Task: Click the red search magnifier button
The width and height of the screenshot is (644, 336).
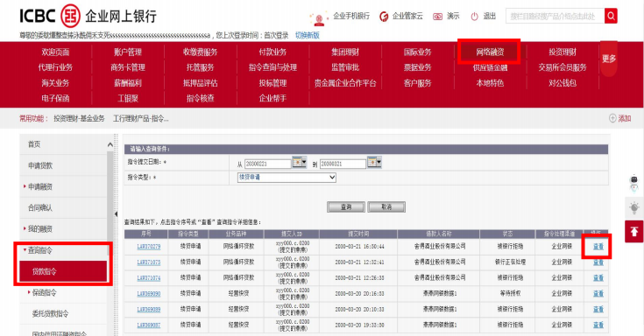Action: coord(611,16)
